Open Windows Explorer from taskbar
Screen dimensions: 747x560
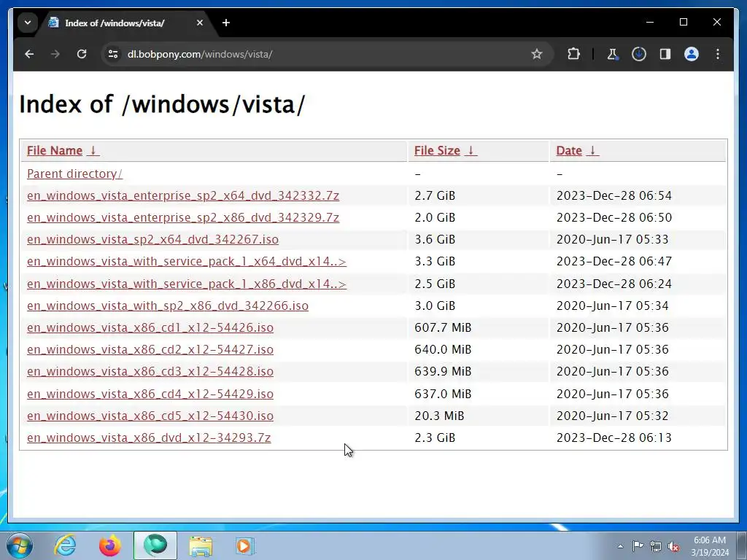tap(201, 545)
